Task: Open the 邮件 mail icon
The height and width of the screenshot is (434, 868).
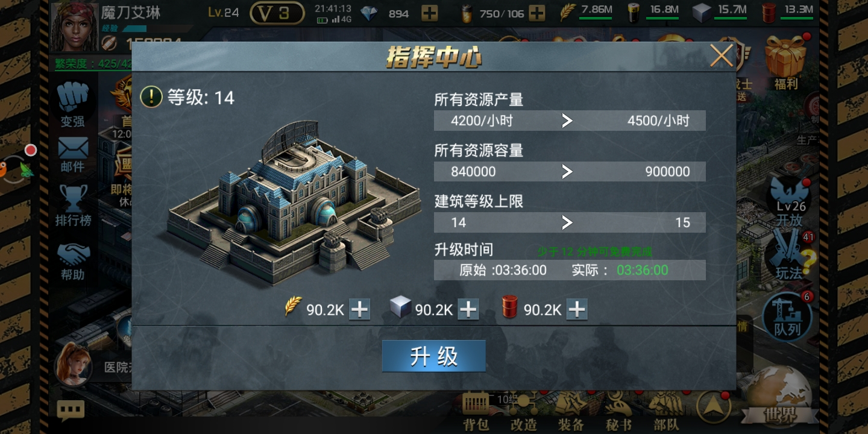Action: click(73, 154)
